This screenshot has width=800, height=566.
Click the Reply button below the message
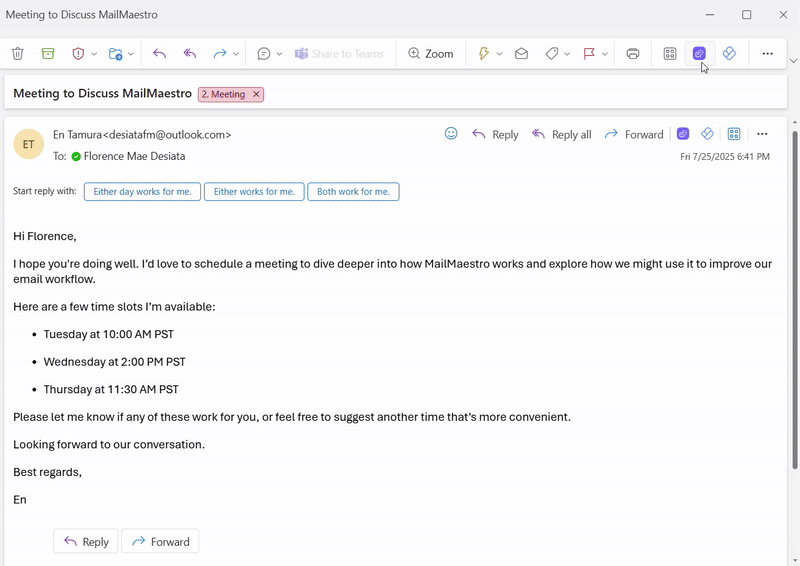pos(86,542)
